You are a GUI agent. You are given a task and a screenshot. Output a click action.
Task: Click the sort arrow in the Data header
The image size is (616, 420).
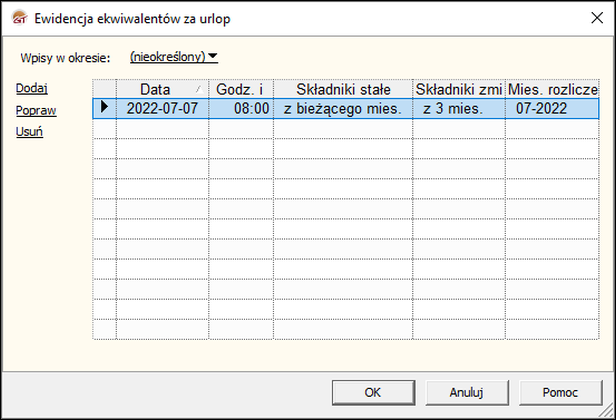198,90
